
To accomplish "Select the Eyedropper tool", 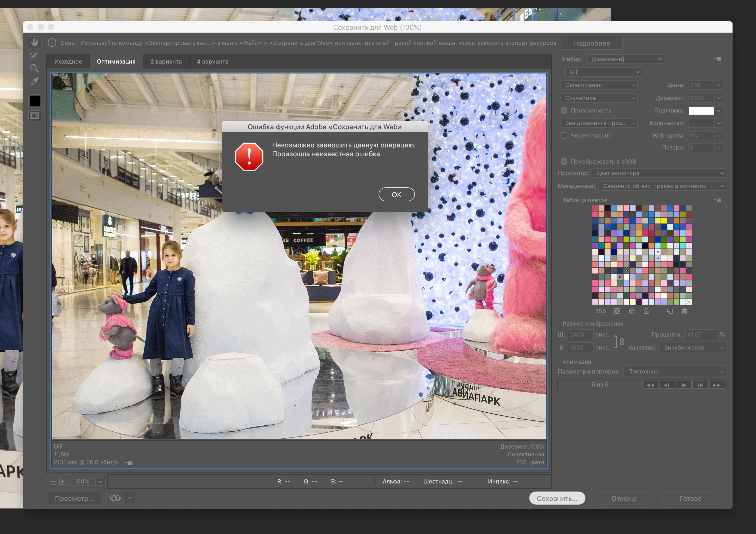I will (34, 81).
